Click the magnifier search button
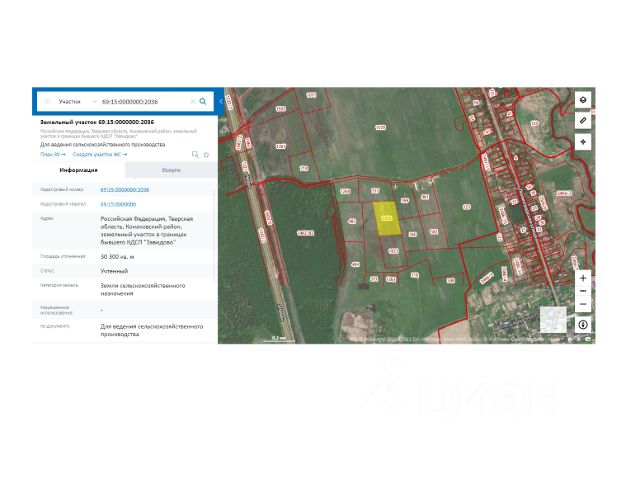Screen dimensions: 640x480 pyautogui.click(x=203, y=102)
